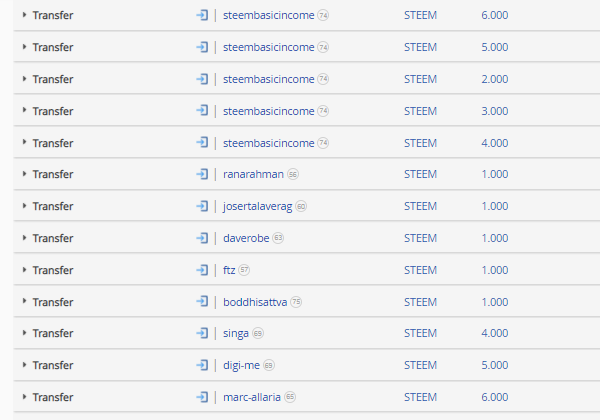Expand the boddhisattva transfer row arrow
Screen dimensions: 600x420
point(24,301)
